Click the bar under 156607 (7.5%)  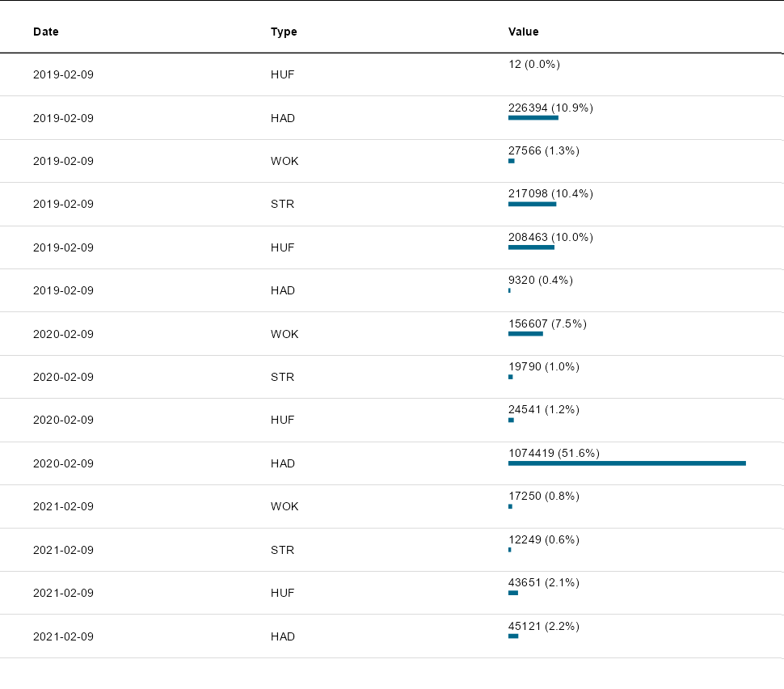525,334
